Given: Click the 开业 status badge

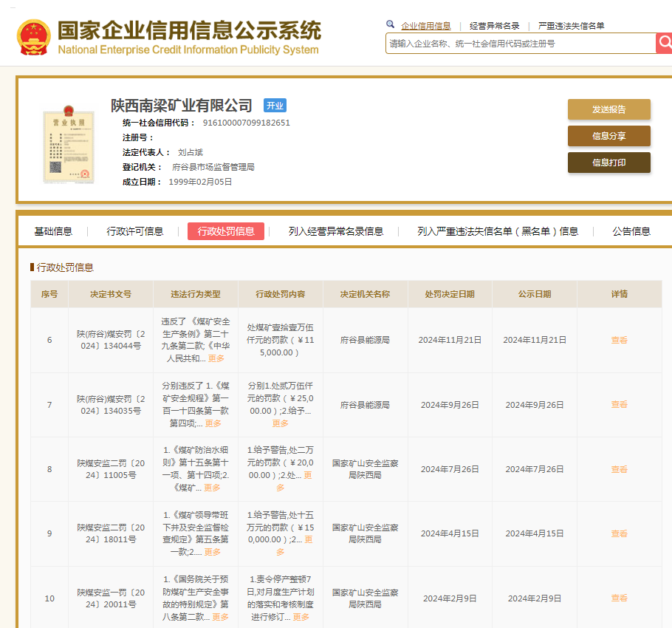Looking at the screenshot, I should tap(275, 106).
